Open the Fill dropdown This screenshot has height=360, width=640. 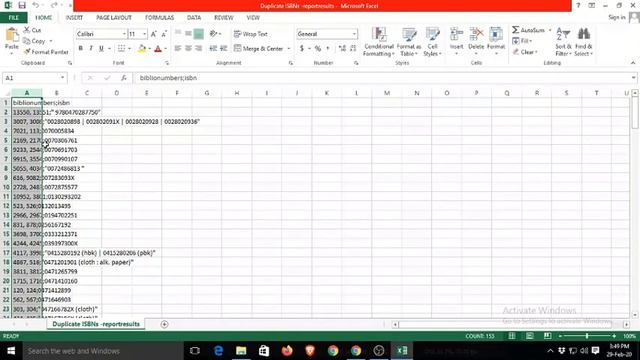[x=522, y=41]
